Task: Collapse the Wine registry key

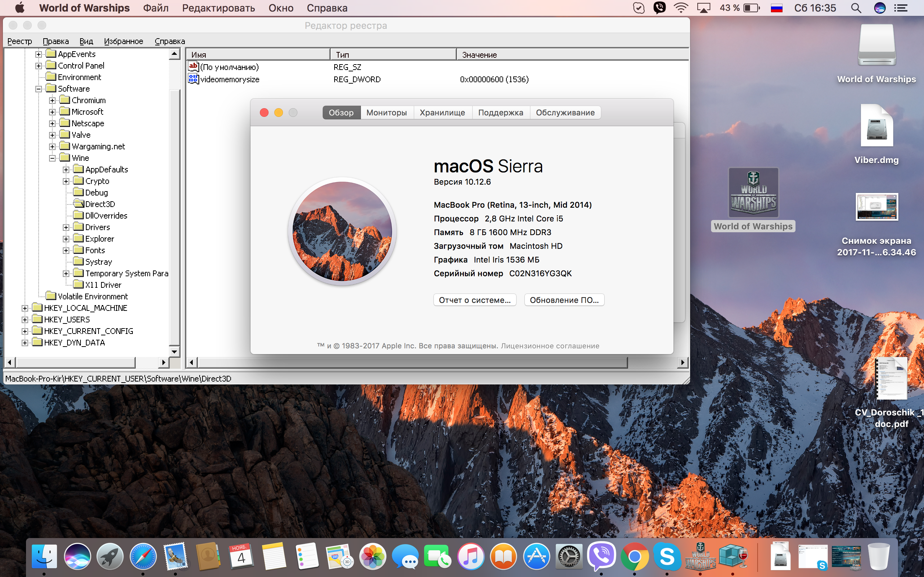Action: [x=52, y=158]
